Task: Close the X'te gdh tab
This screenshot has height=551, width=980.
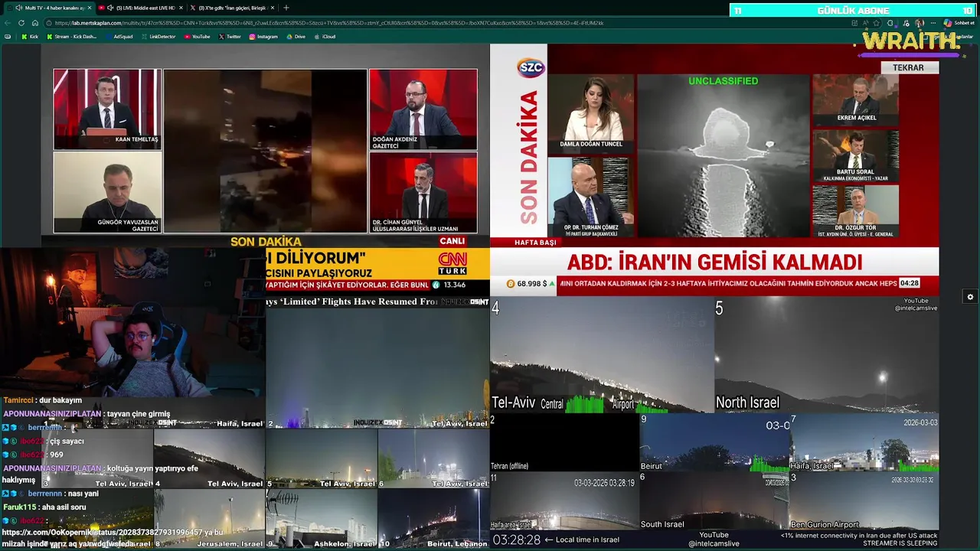Action: (x=273, y=8)
